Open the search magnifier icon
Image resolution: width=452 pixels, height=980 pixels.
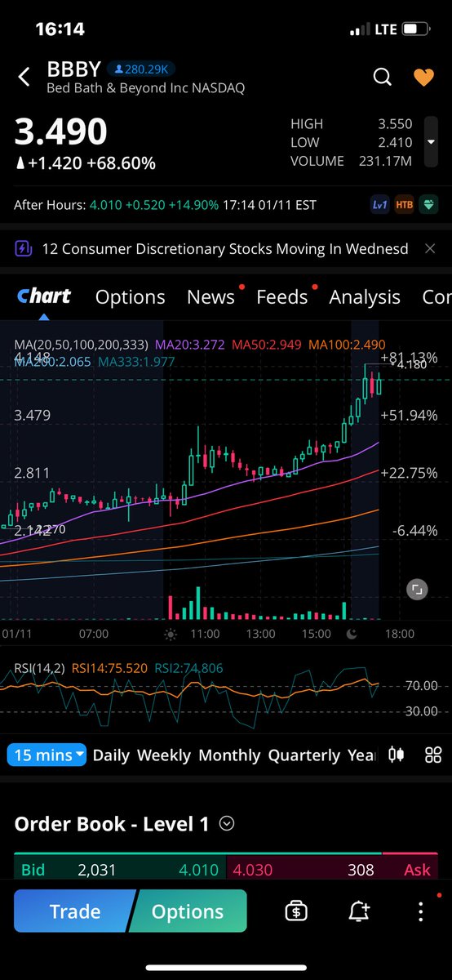pyautogui.click(x=382, y=77)
